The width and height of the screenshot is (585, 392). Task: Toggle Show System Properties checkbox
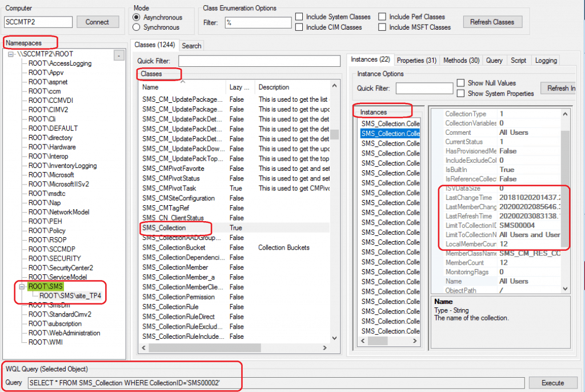click(x=461, y=93)
